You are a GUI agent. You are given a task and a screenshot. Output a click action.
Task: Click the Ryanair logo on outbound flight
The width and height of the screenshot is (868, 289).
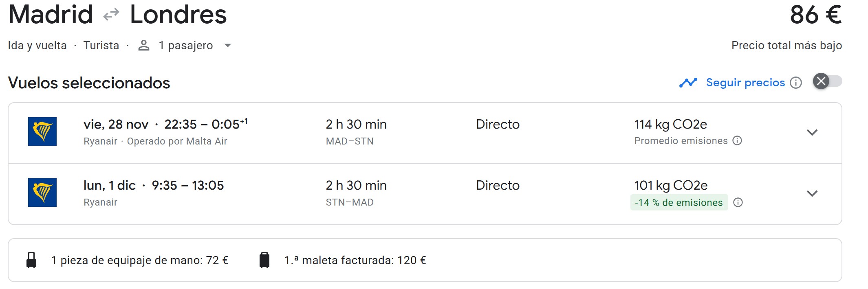pyautogui.click(x=42, y=131)
